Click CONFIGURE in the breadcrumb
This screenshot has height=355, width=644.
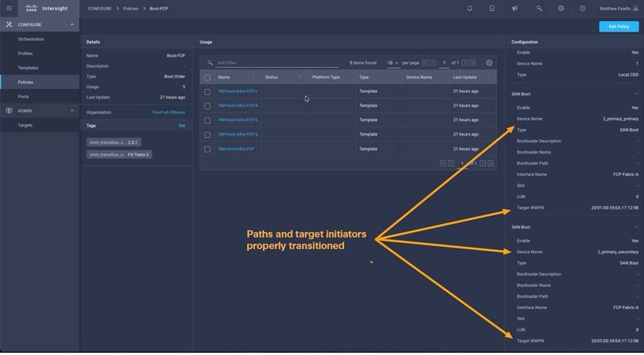pos(100,8)
